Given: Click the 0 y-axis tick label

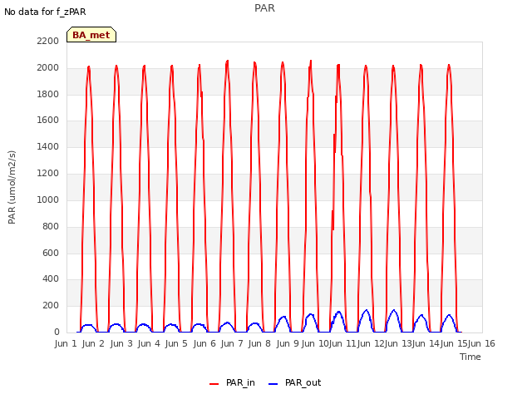Looking at the screenshot, I should click(57, 332).
